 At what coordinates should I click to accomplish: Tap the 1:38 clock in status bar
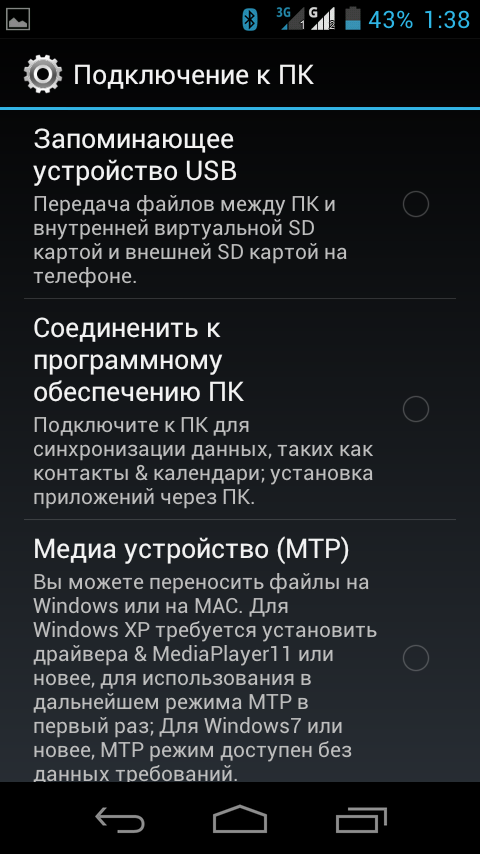[x=446, y=20]
